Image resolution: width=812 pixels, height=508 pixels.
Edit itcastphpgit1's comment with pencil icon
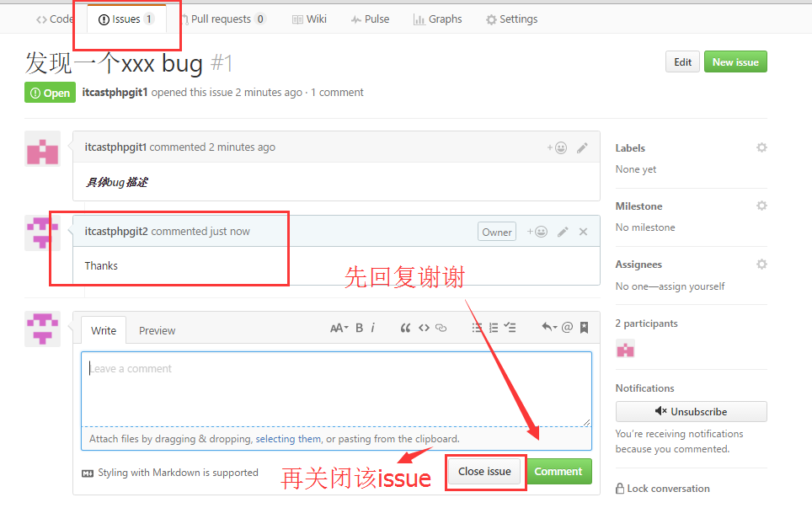click(x=582, y=147)
